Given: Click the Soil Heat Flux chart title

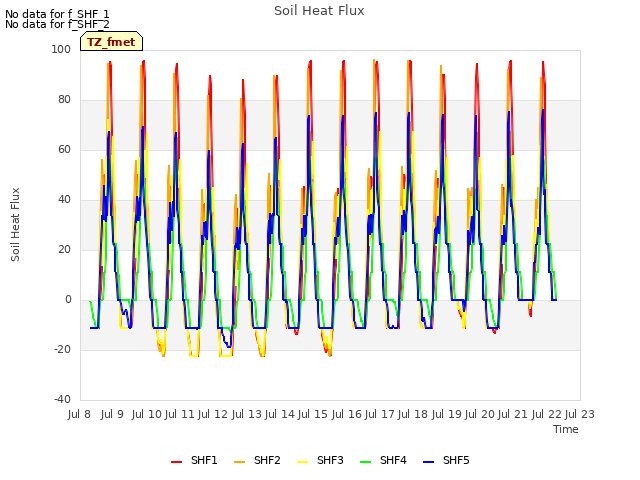Looking at the screenshot, I should point(319,11).
